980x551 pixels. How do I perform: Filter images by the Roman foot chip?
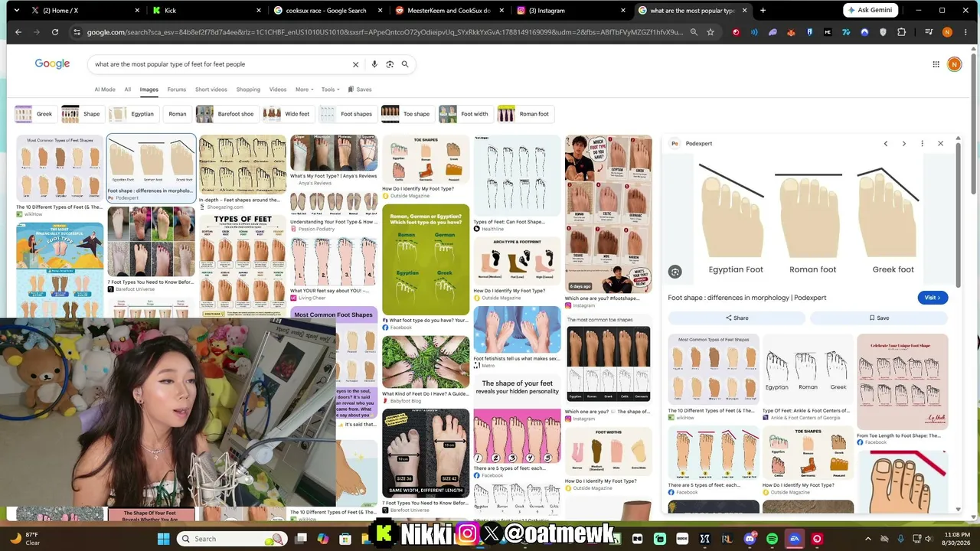click(524, 114)
